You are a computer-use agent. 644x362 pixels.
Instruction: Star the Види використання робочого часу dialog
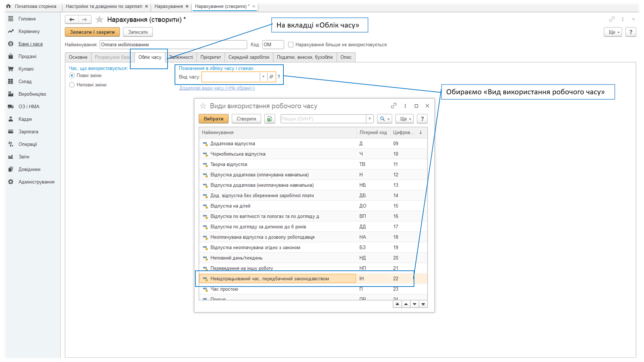(203, 106)
